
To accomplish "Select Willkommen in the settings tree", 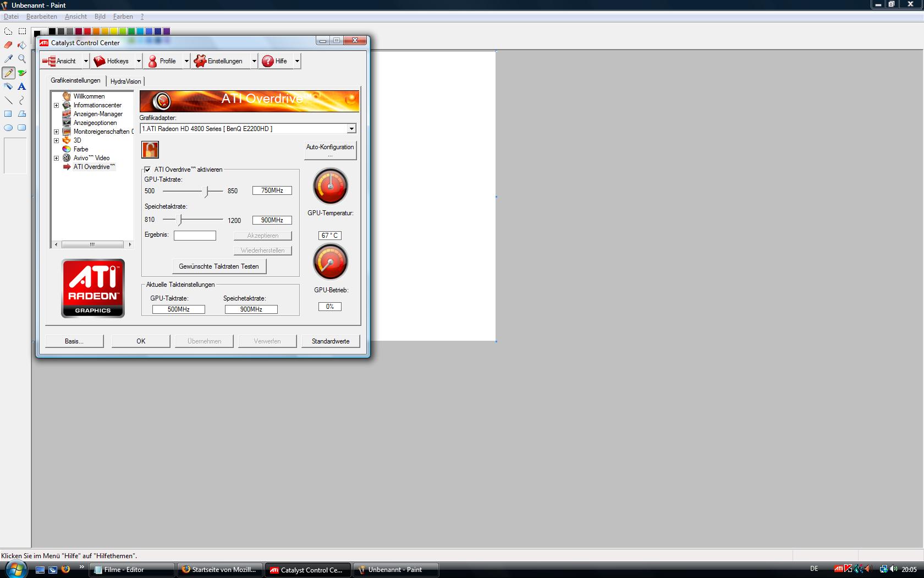I will click(89, 96).
